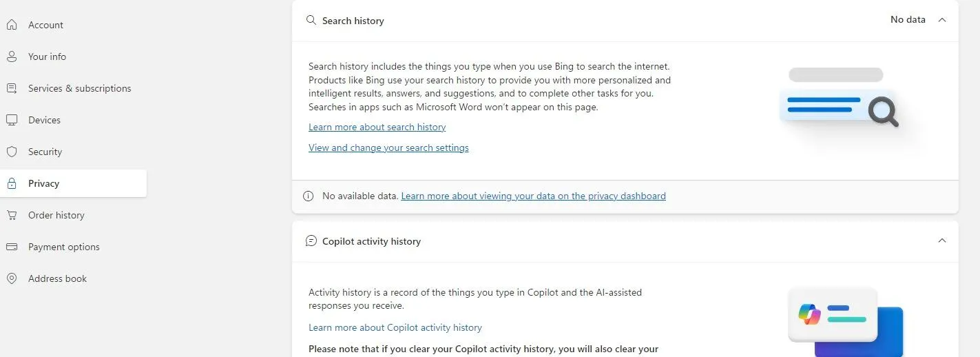Viewport: 980px width, 357px height.
Task: Collapse the Search history section chevron
Action: (942, 20)
